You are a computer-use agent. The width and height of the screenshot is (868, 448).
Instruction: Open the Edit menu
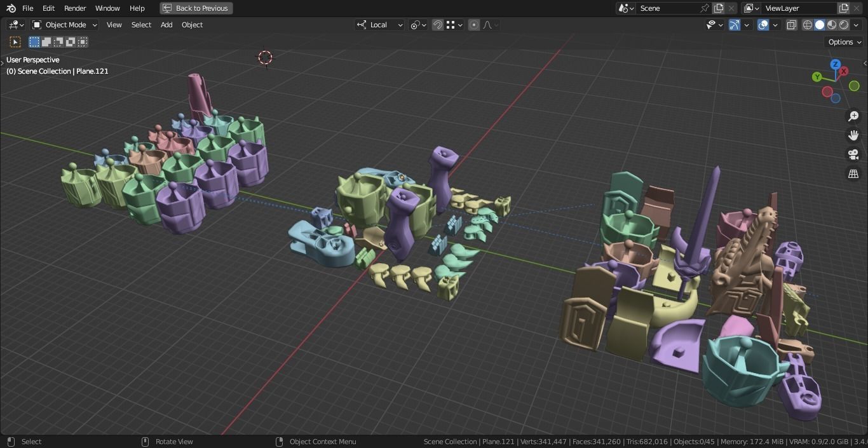point(48,8)
